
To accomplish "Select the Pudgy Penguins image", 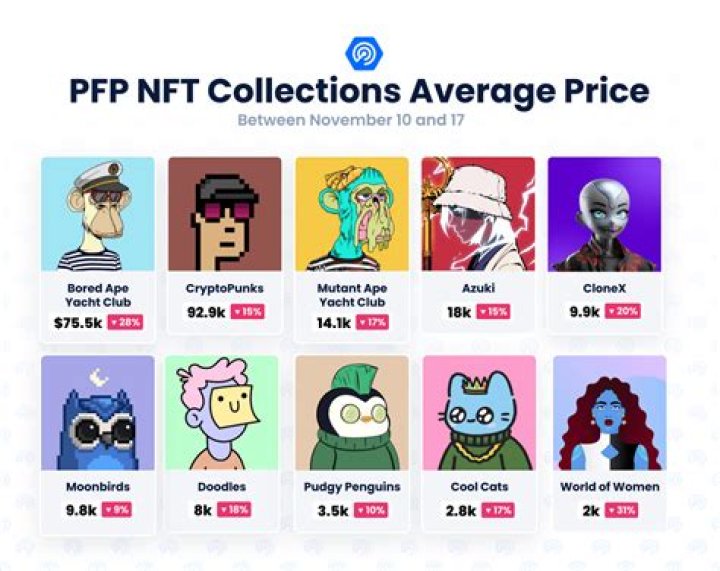I will (x=351, y=412).
